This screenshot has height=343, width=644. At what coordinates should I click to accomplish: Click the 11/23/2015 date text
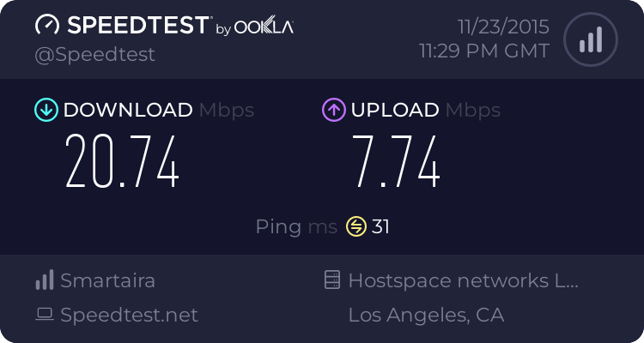click(x=503, y=27)
